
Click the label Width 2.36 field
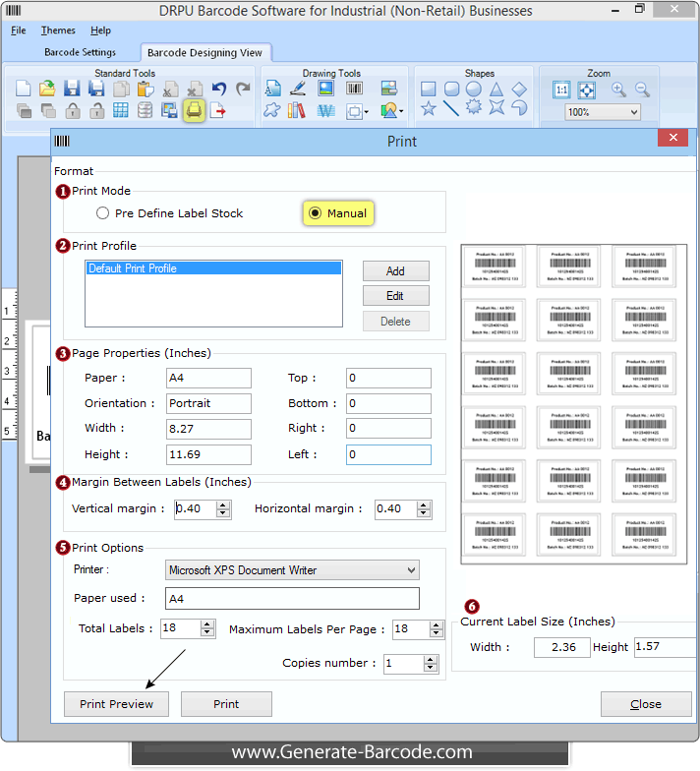coord(562,647)
